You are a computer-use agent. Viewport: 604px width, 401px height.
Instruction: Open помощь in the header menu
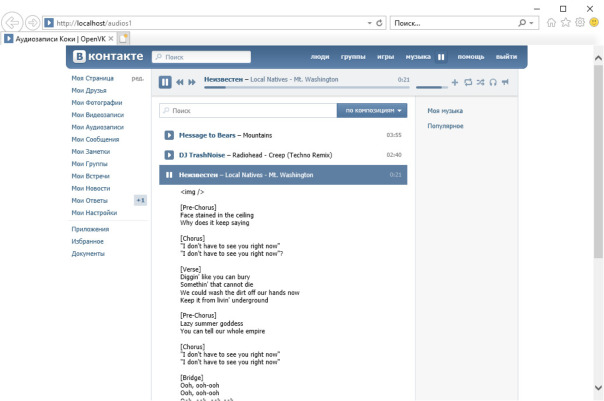(471, 57)
